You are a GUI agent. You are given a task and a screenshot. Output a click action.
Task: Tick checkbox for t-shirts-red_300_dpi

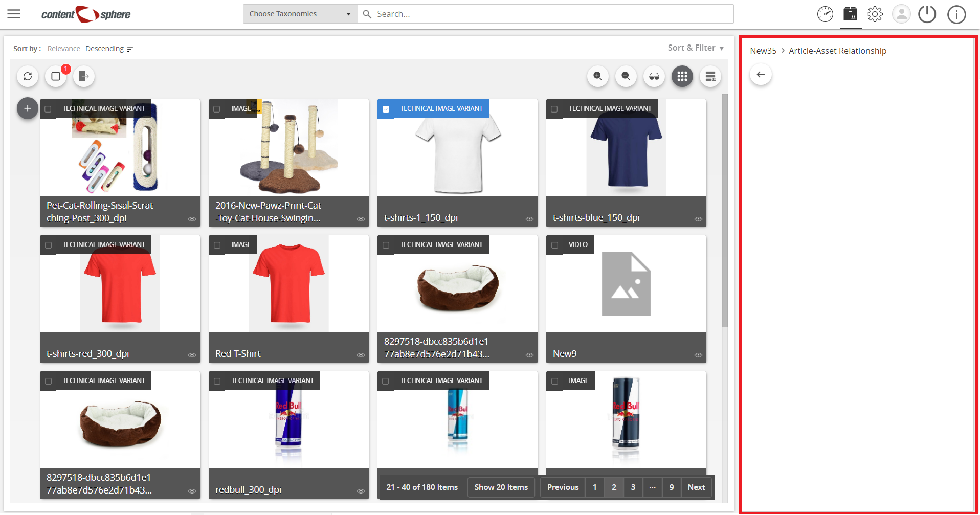coord(48,245)
